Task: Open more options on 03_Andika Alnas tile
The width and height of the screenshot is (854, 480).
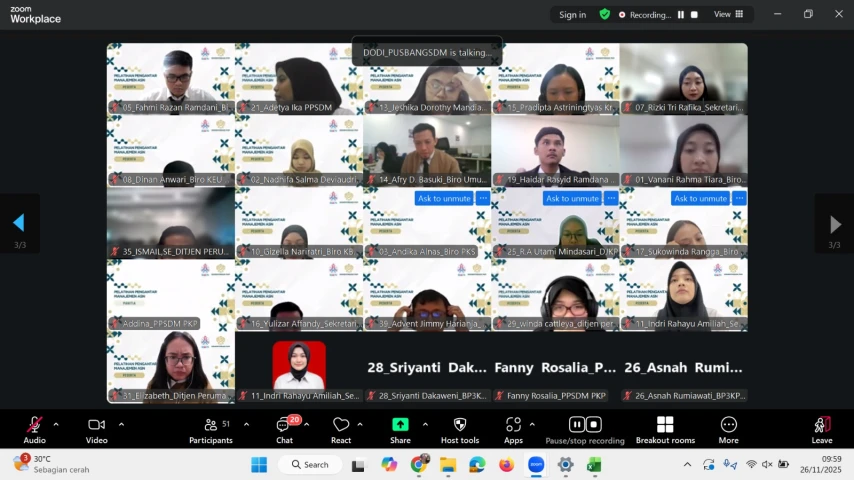Action: pos(483,198)
